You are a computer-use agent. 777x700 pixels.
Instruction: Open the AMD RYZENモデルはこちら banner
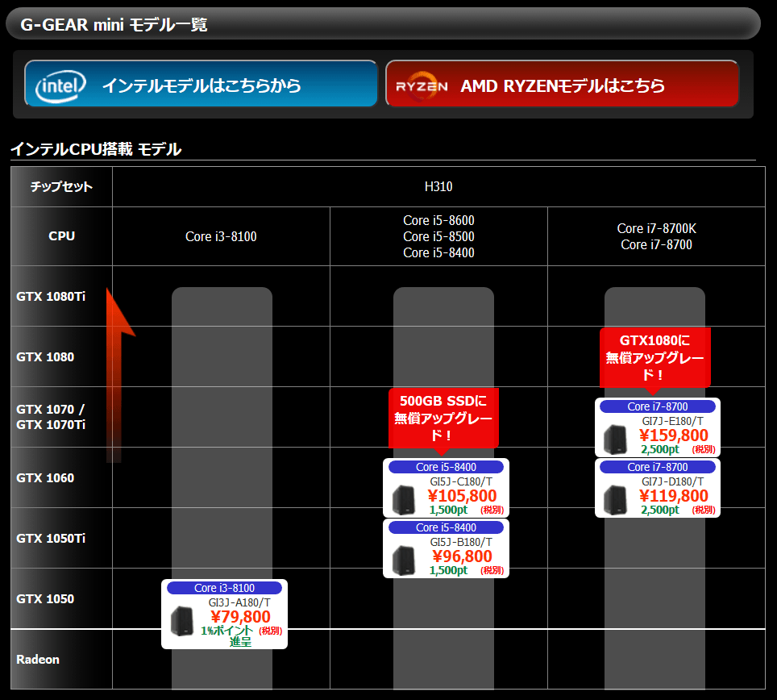[562, 83]
